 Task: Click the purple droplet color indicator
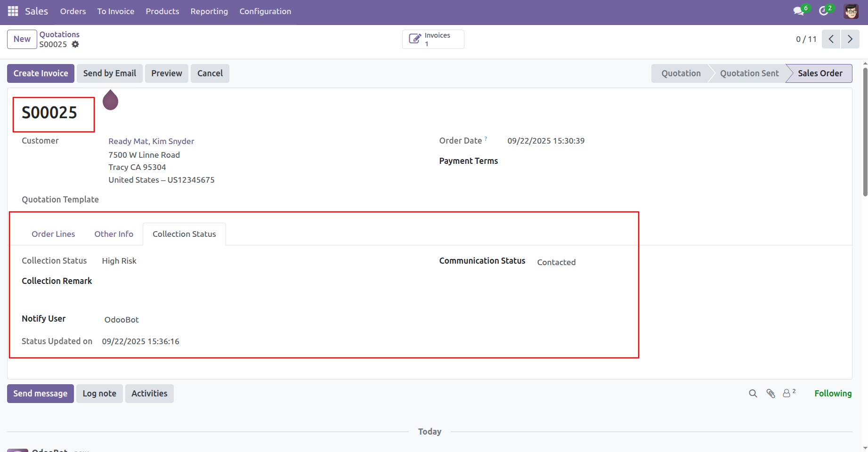pos(110,100)
